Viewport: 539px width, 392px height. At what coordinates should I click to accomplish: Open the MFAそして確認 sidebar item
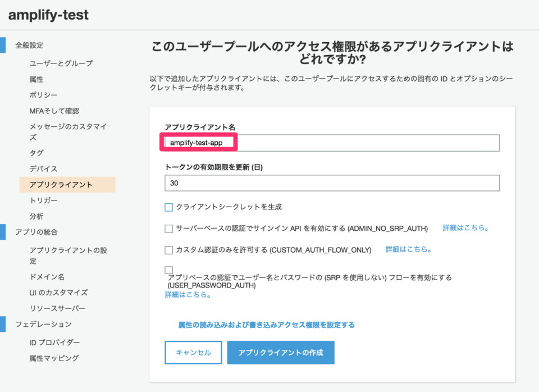coord(54,111)
